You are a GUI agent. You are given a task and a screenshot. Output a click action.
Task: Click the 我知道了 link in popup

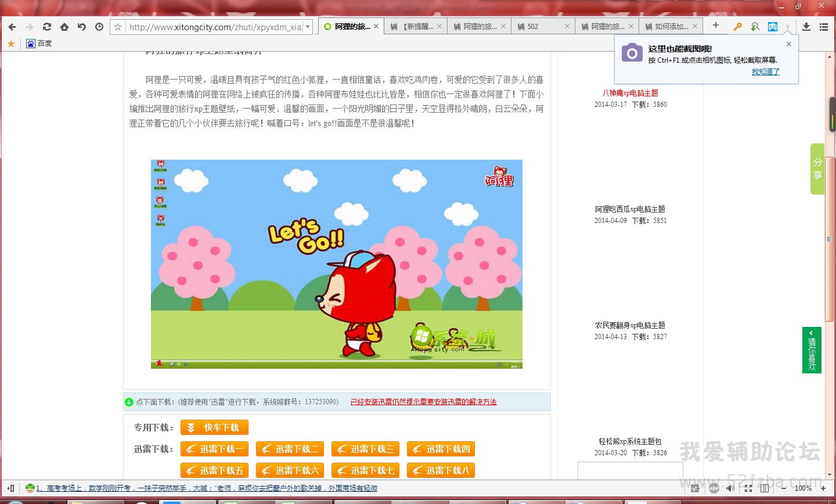tap(765, 72)
